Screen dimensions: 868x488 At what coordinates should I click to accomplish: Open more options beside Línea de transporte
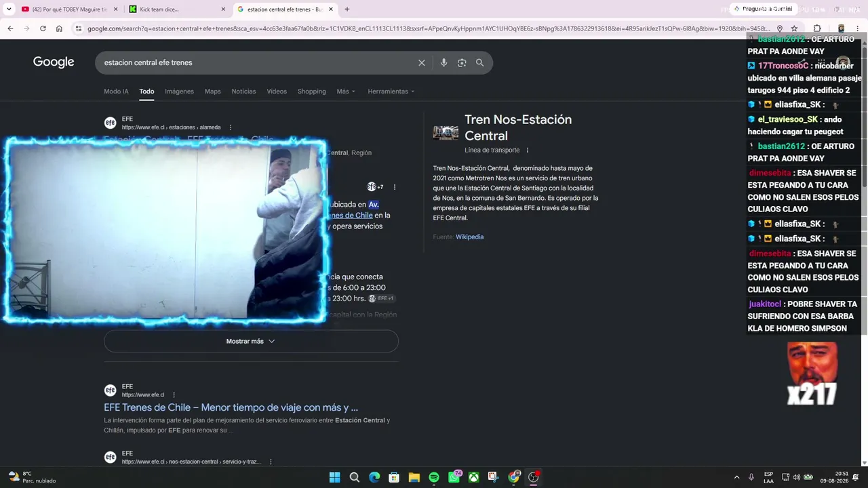[528, 150]
